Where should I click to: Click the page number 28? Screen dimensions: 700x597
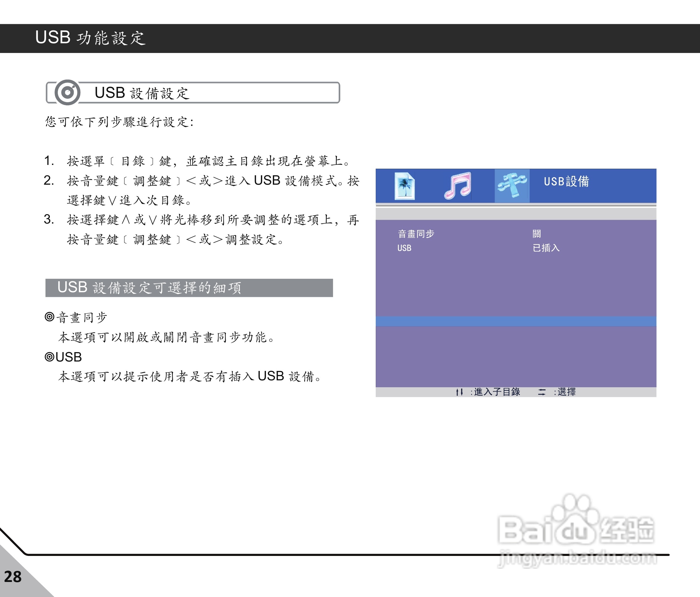pyautogui.click(x=13, y=577)
